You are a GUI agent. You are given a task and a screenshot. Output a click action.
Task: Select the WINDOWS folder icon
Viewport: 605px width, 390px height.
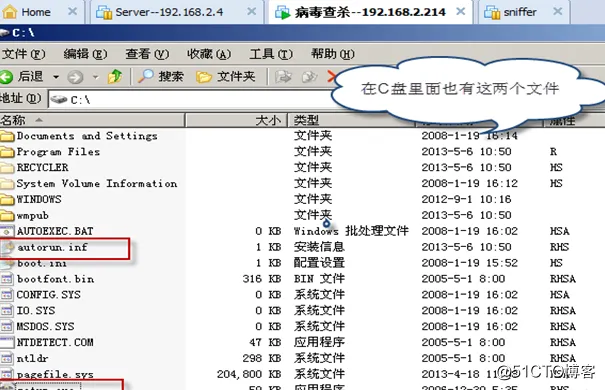click(7, 199)
